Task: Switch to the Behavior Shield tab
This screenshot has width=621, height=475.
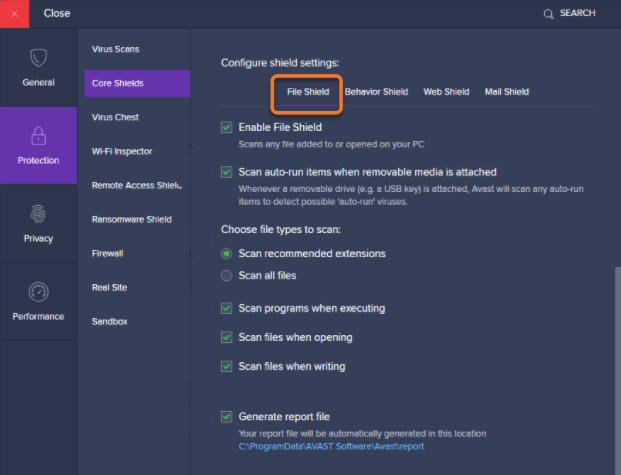Action: [x=376, y=92]
